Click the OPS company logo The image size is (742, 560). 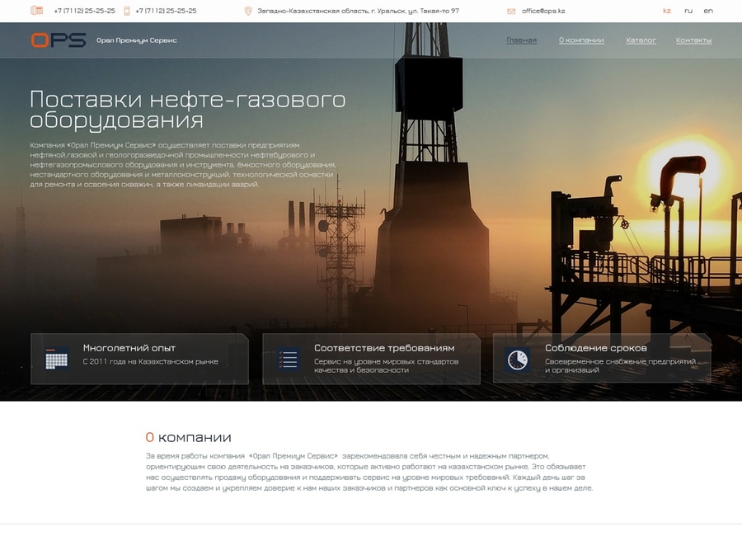[x=58, y=40]
